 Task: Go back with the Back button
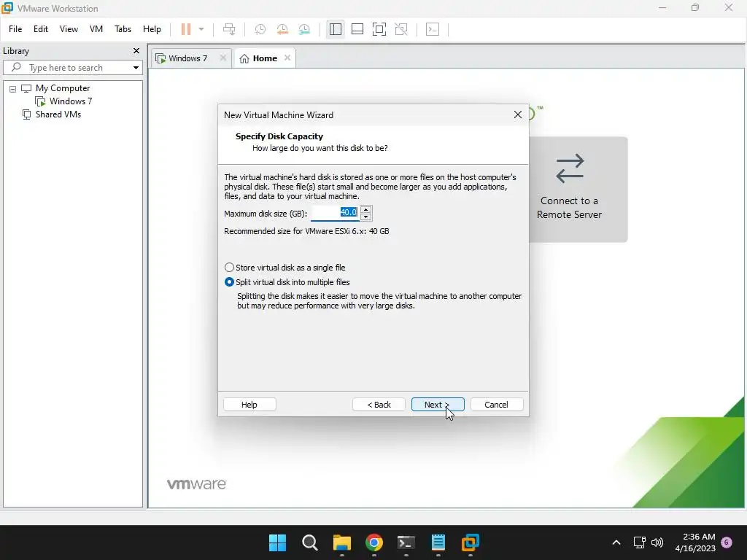pos(379,404)
